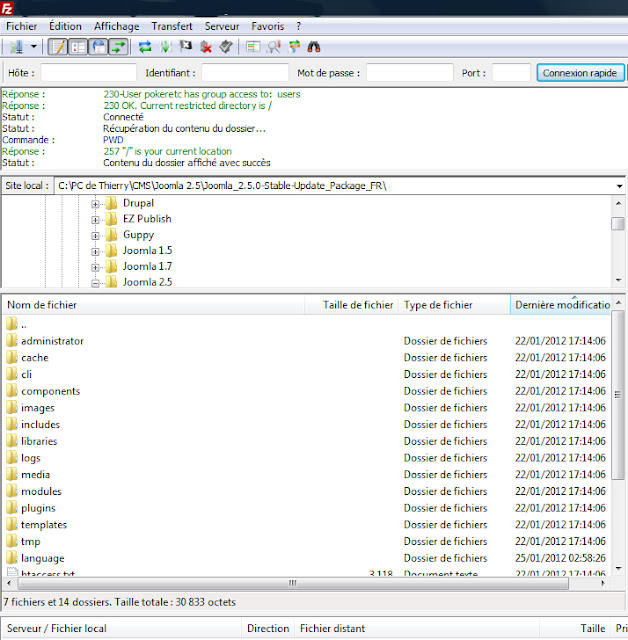The width and height of the screenshot is (628, 640).
Task: Open the Affichage menu
Action: pos(117,26)
